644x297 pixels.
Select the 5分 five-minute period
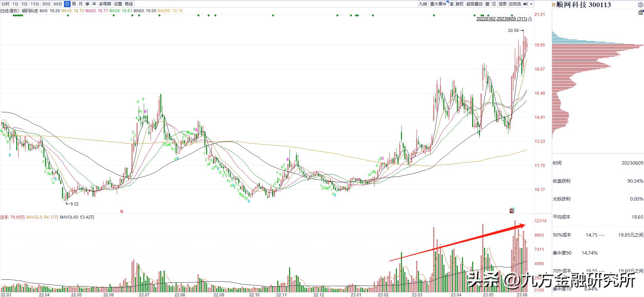[24, 4]
